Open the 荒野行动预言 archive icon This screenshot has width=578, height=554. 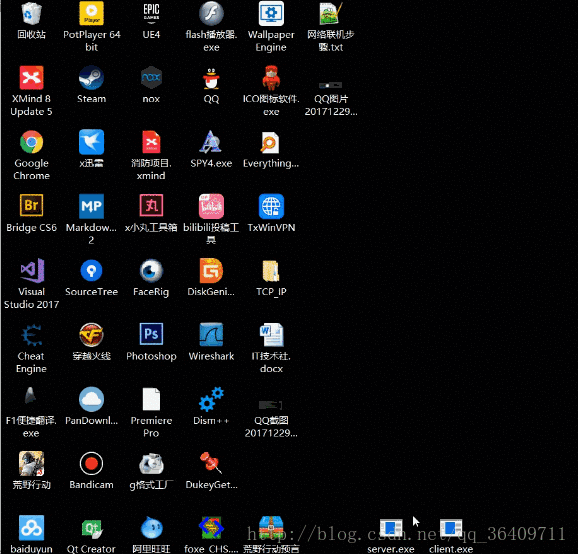(271, 527)
